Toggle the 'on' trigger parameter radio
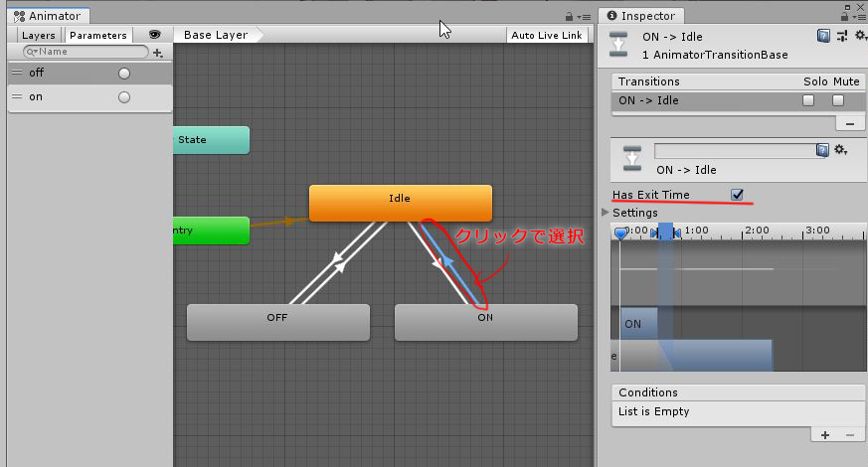Image resolution: width=868 pixels, height=467 pixels. 124,97
